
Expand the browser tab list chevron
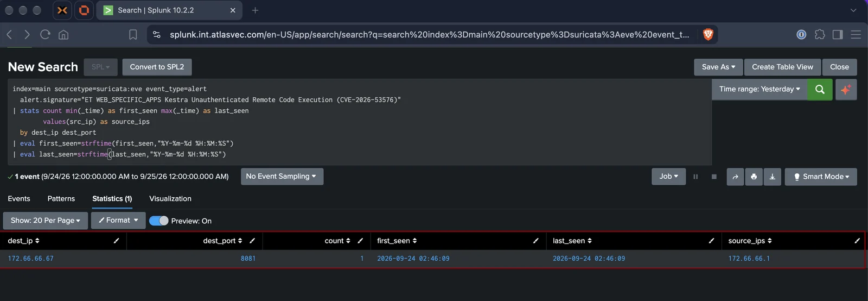pyautogui.click(x=853, y=10)
